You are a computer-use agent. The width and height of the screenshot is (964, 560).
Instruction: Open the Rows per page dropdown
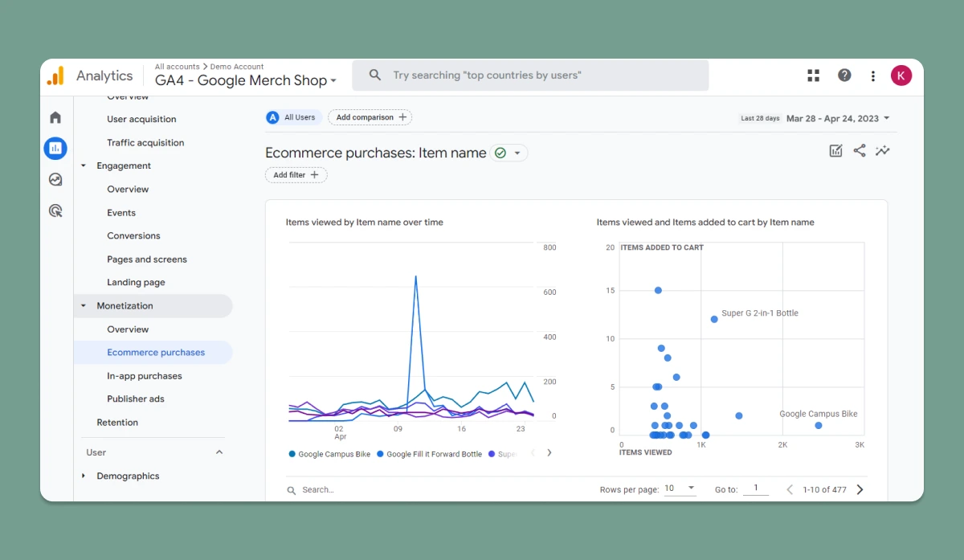(x=680, y=489)
